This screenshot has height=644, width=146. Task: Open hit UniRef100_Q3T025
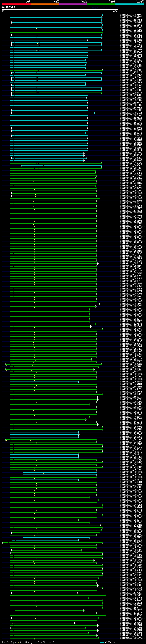[131, 244]
